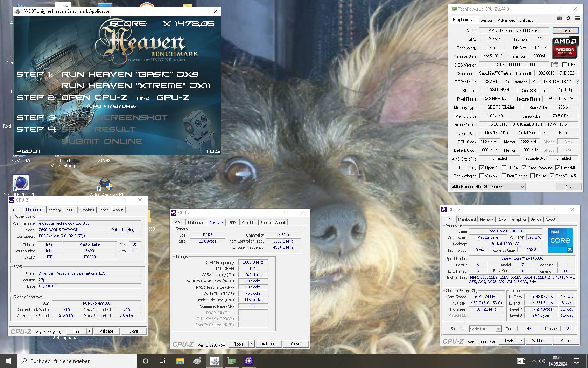Viewport: 588px width, 368px height.
Task: Select Graphics tab in CPU-Z CPU window
Action: 519,219
